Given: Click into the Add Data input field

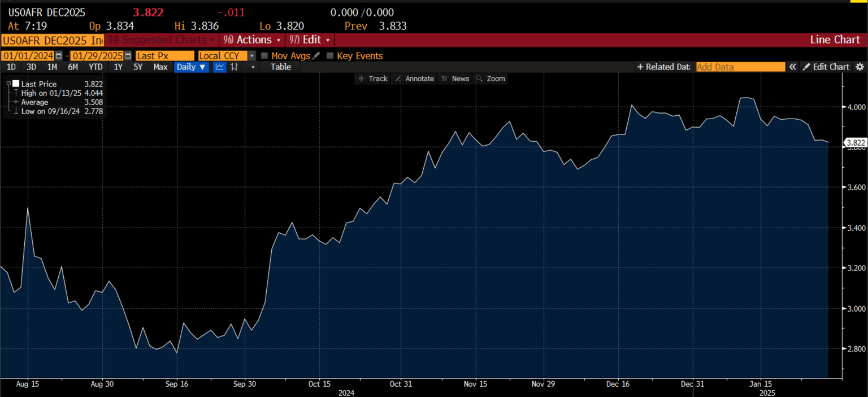Looking at the screenshot, I should 740,67.
